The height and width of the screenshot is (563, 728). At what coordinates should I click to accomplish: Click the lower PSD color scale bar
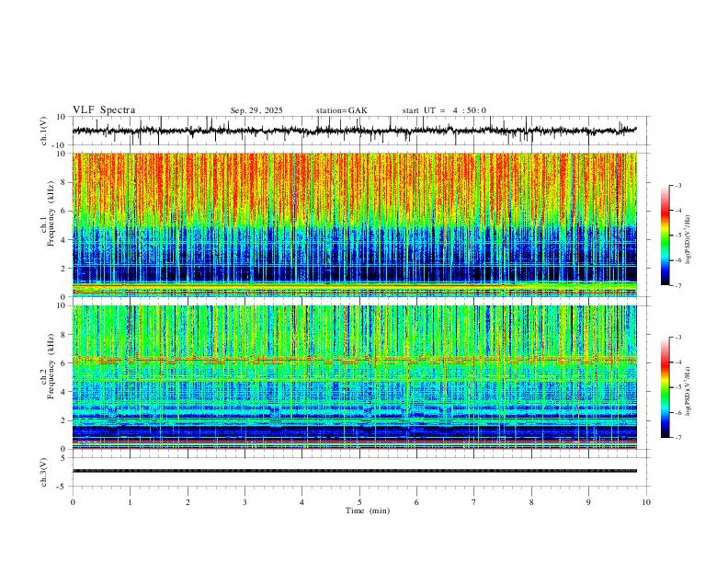coord(665,387)
